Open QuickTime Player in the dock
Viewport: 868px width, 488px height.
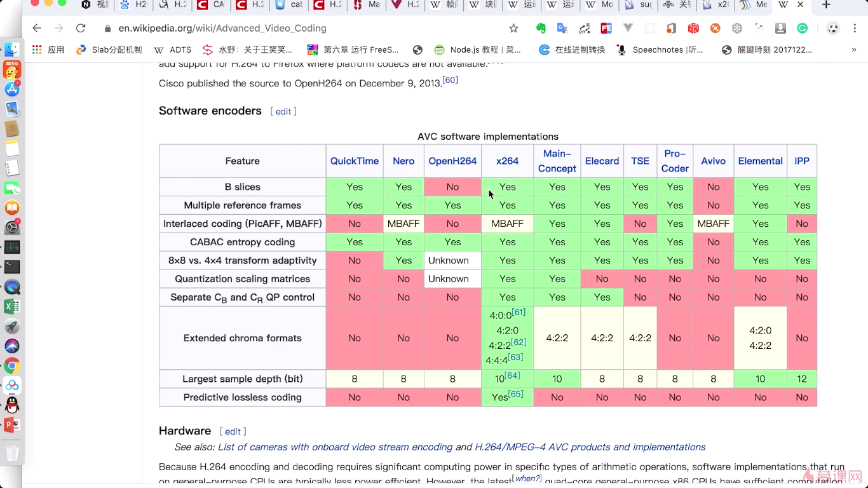tap(12, 287)
